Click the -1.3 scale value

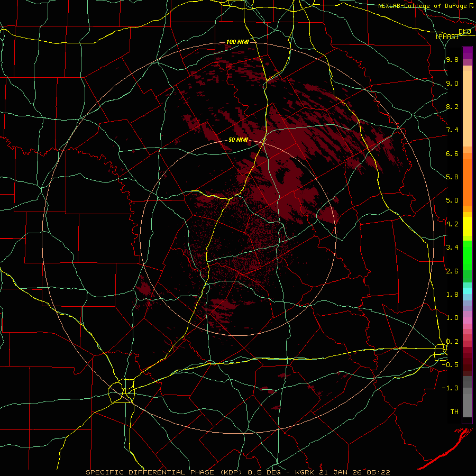click(x=450, y=388)
